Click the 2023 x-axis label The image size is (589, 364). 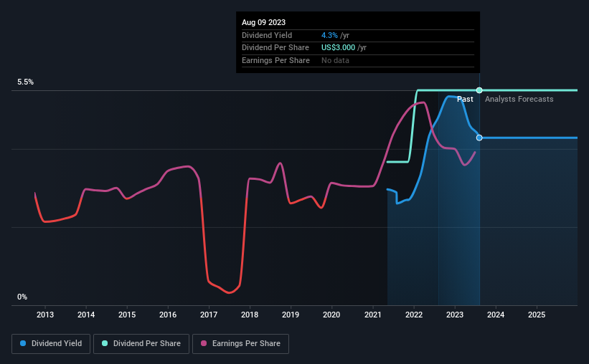455,315
